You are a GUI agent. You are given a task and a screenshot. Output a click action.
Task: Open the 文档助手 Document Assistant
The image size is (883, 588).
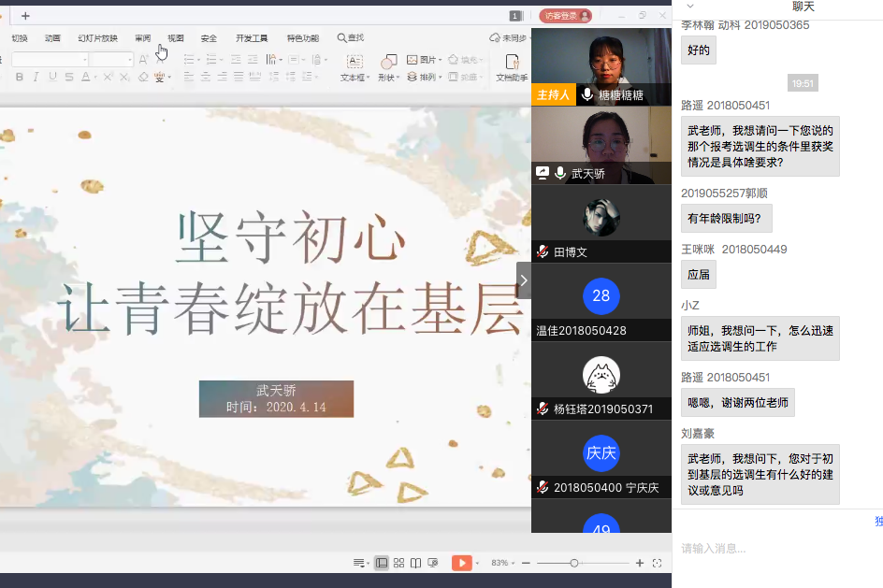(514, 65)
